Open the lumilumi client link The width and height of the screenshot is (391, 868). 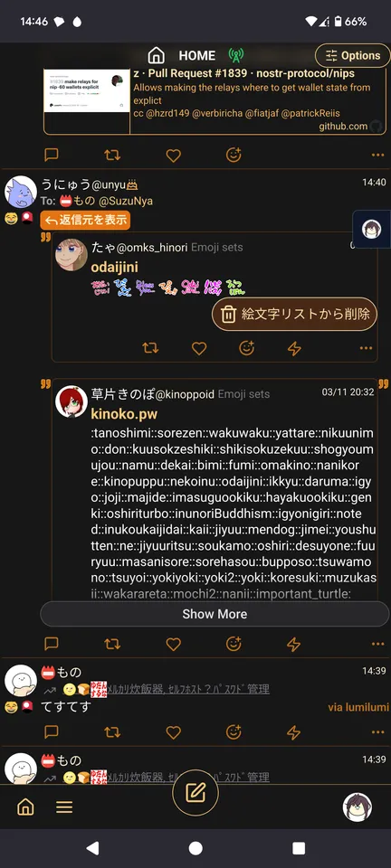click(x=358, y=707)
